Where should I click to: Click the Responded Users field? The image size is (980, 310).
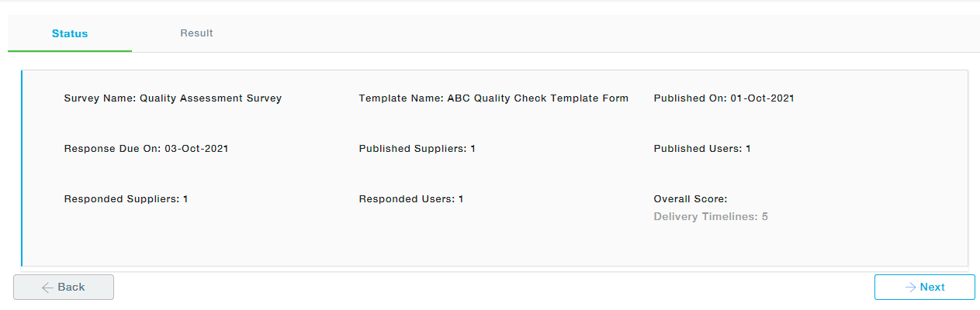[410, 199]
